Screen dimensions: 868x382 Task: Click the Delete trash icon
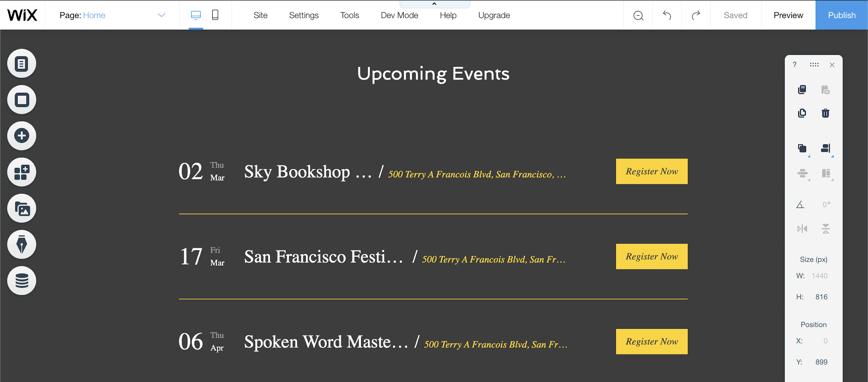click(x=826, y=113)
